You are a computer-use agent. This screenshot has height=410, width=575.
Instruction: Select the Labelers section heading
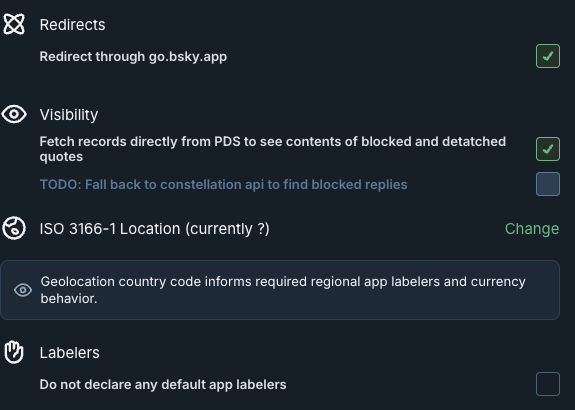coord(69,352)
